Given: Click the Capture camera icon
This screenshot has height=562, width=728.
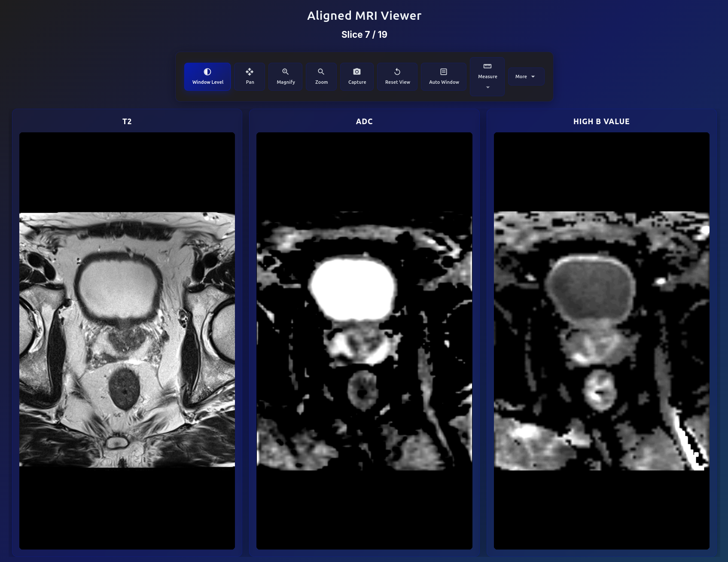Looking at the screenshot, I should click(356, 71).
